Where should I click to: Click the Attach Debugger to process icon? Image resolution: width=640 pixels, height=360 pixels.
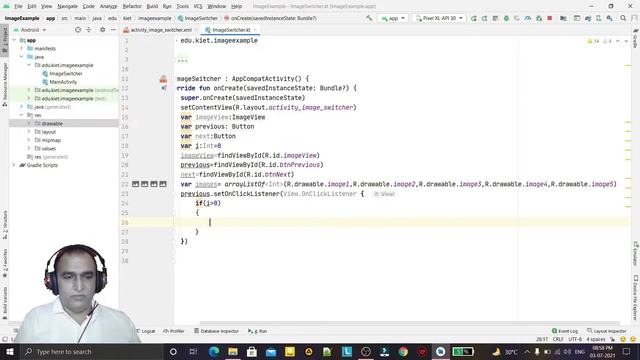(539, 18)
